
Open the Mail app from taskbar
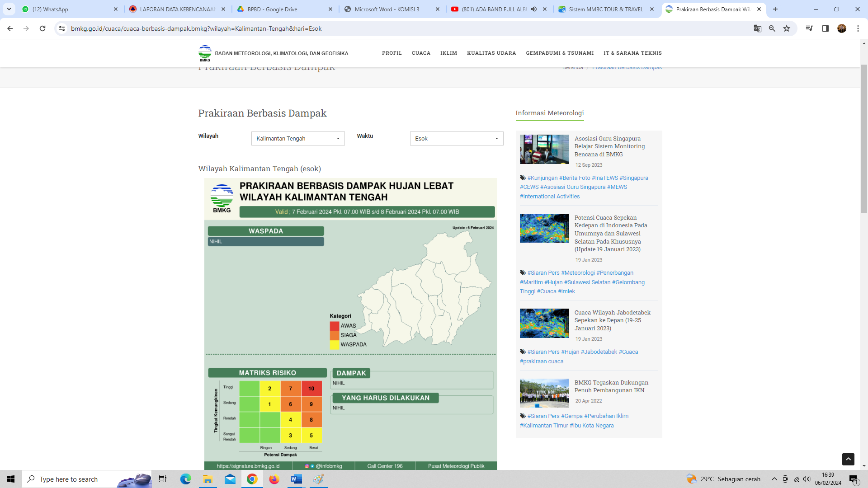coord(230,479)
